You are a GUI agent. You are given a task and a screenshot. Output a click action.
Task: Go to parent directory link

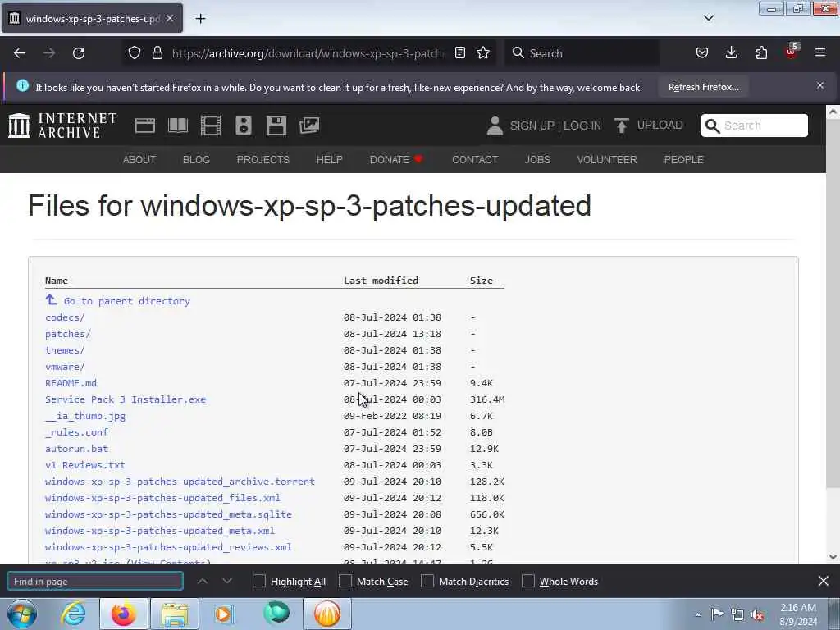point(126,301)
